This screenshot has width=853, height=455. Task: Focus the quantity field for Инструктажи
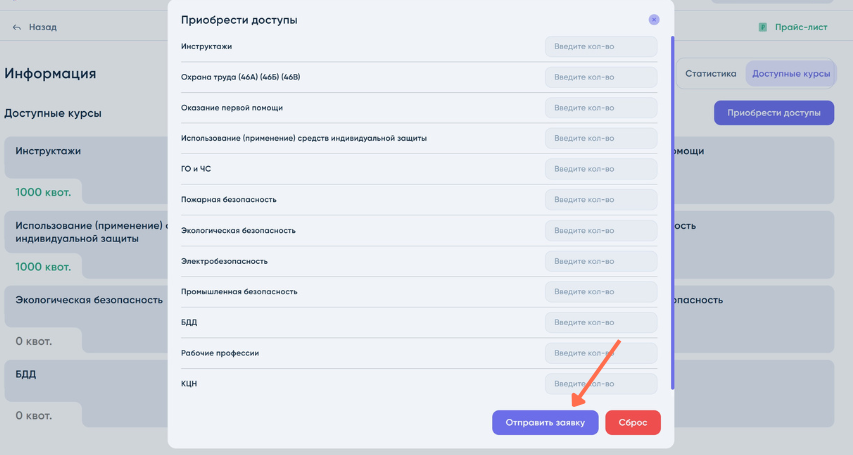(601, 47)
